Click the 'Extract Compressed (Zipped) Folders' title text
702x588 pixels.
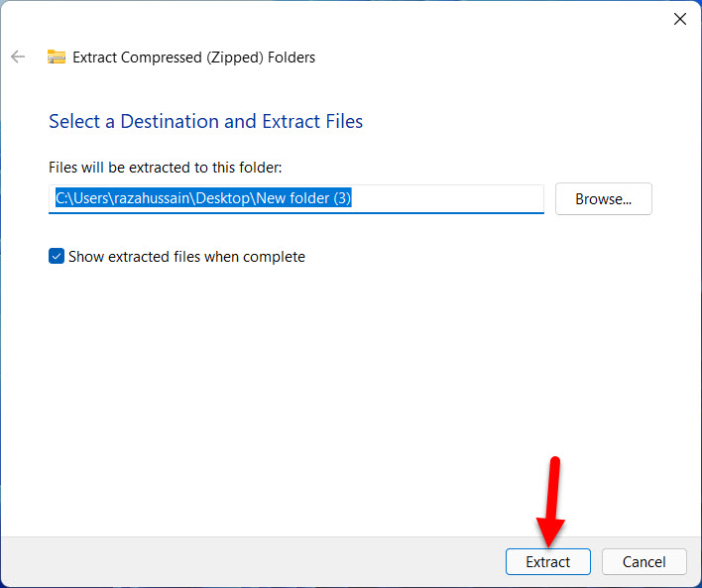point(193,58)
